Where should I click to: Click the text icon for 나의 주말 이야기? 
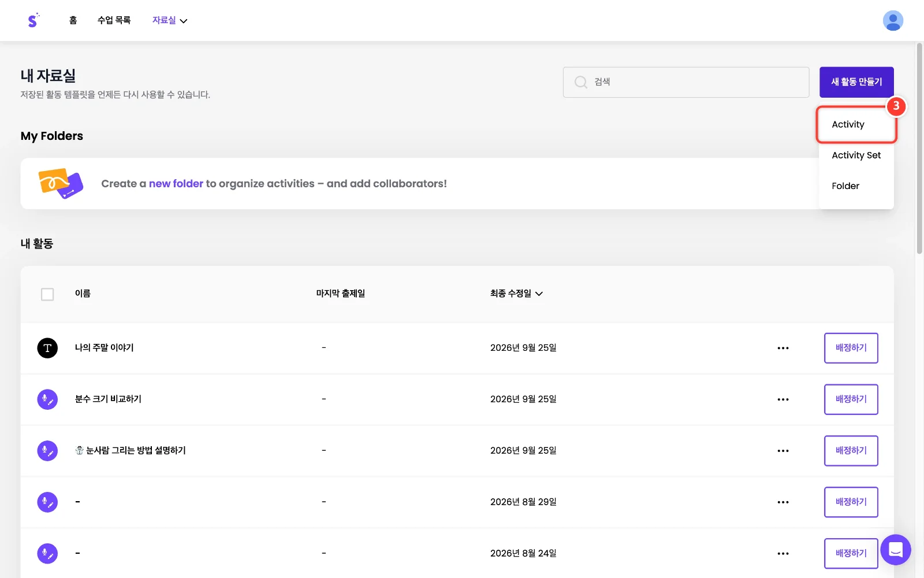coord(47,348)
